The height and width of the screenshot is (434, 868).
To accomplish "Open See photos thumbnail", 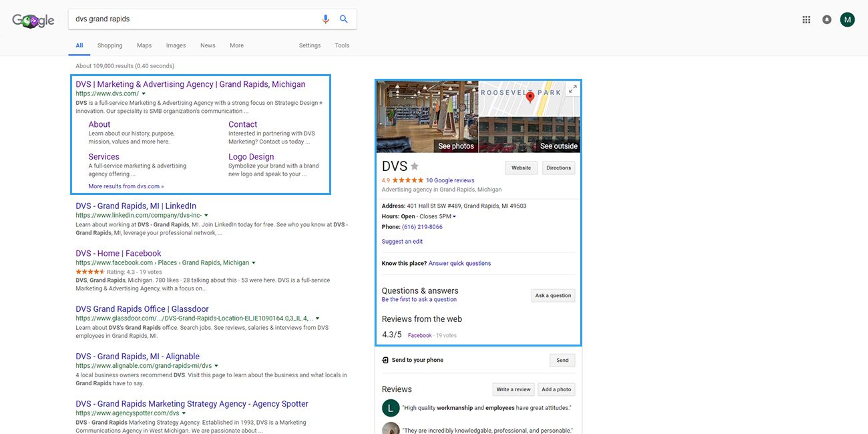I will [427, 117].
